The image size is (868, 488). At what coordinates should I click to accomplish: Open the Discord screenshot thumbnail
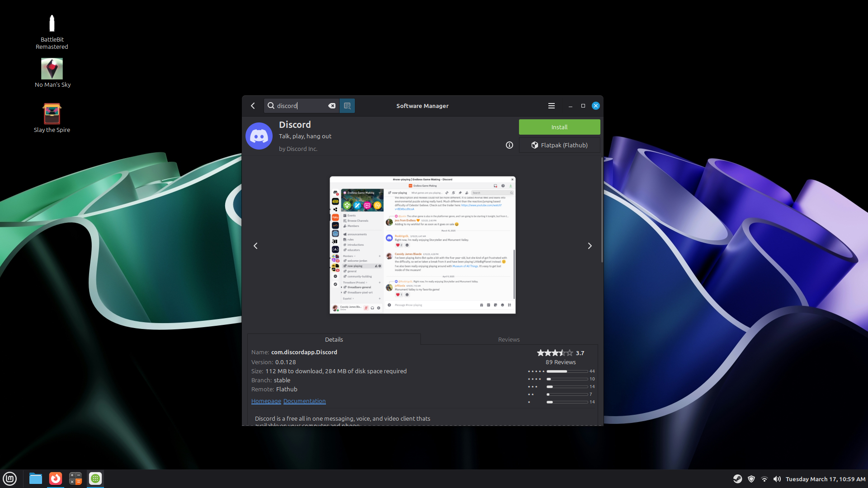pos(422,245)
